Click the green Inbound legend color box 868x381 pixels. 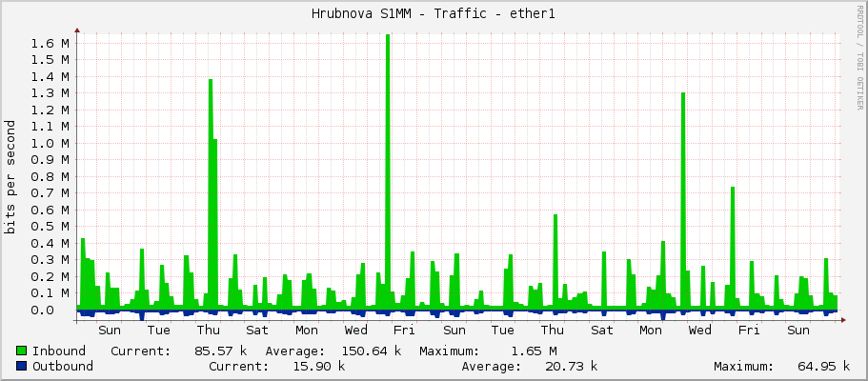[22, 351]
